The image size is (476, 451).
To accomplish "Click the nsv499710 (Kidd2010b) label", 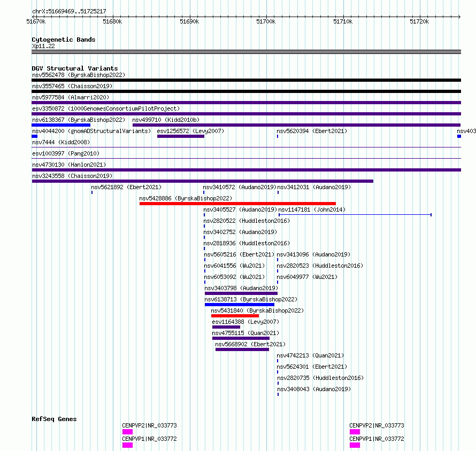I will pyautogui.click(x=166, y=120).
